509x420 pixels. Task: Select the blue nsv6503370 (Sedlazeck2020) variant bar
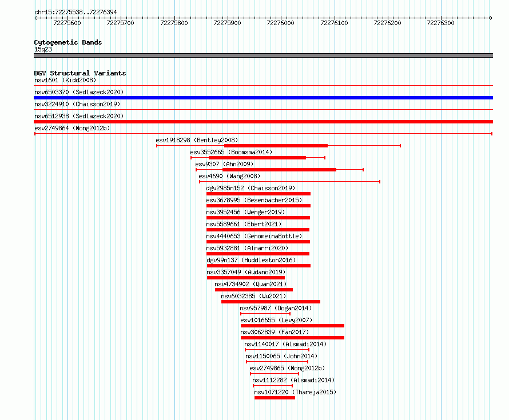263,98
